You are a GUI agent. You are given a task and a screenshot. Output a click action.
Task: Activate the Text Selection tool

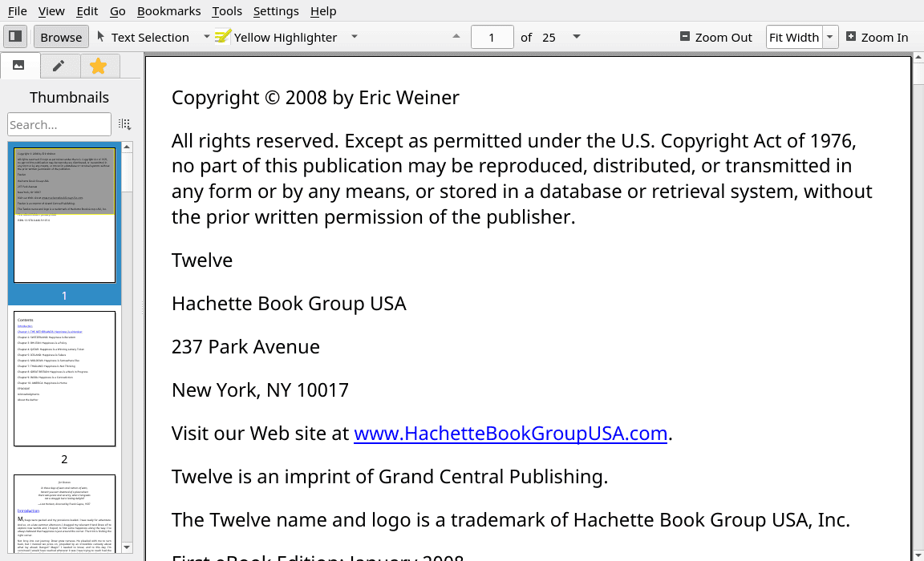[x=143, y=37]
